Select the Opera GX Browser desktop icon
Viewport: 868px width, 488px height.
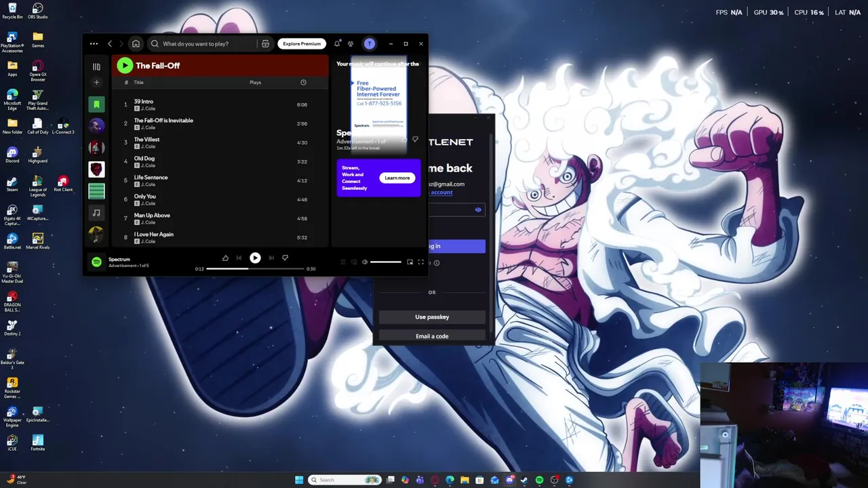[38, 71]
